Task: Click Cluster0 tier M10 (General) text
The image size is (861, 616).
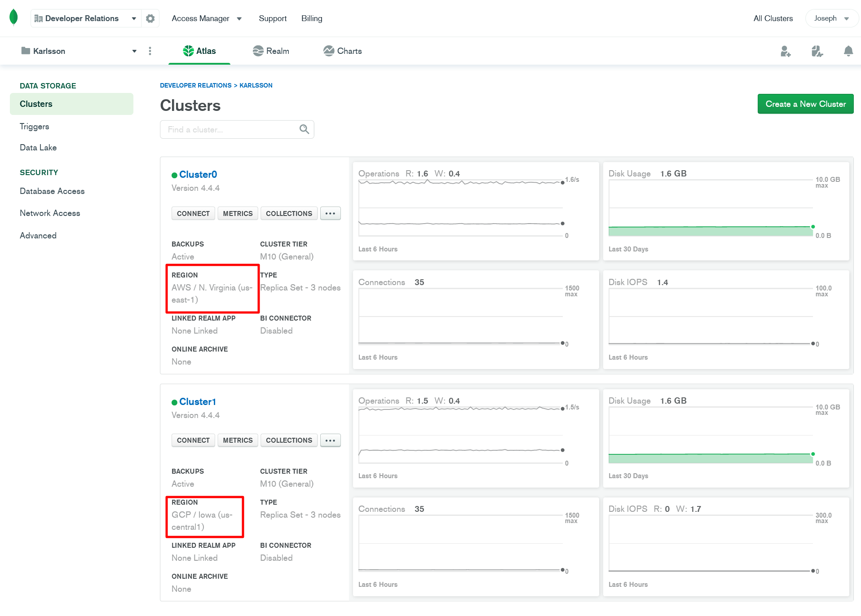Action: tap(287, 257)
